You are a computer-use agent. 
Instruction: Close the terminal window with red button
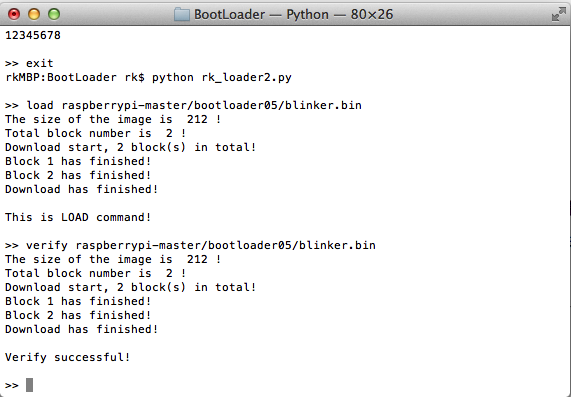[x=14, y=14]
